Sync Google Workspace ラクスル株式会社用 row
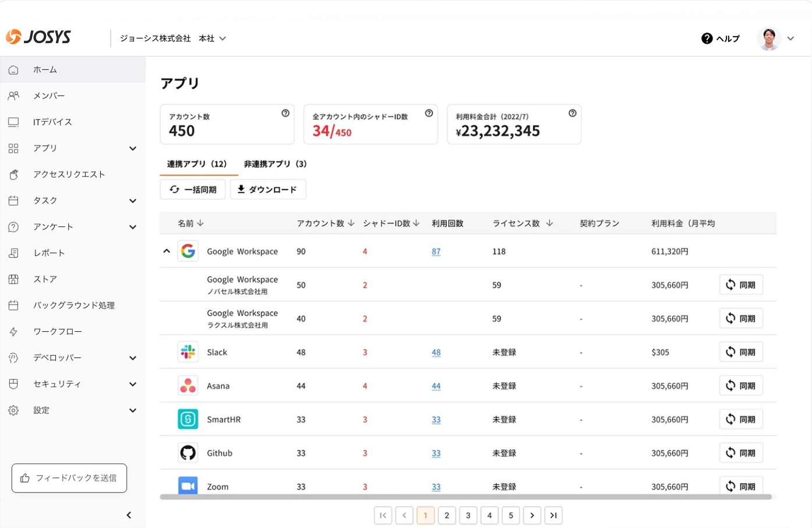This screenshot has height=528, width=812. click(741, 318)
